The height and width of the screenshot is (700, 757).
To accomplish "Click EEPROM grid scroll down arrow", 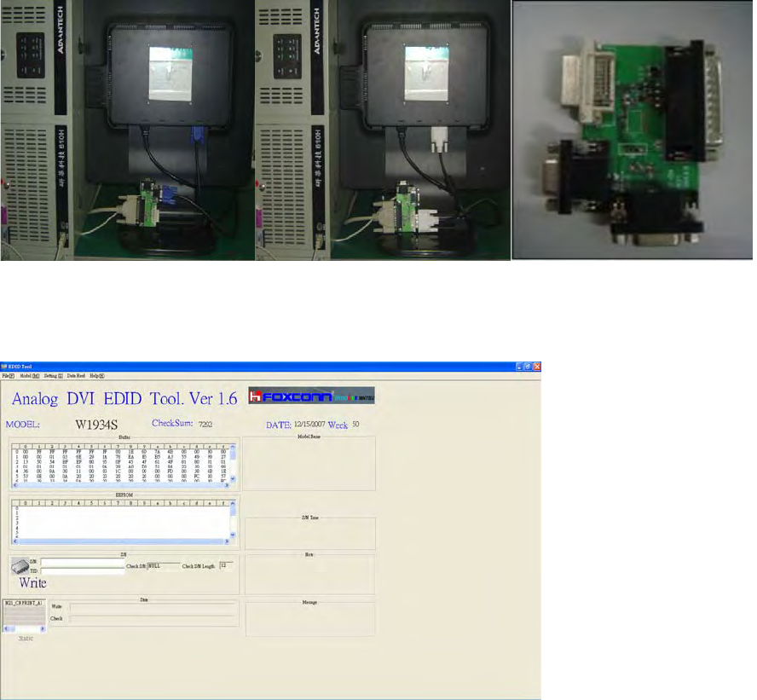I will point(234,535).
